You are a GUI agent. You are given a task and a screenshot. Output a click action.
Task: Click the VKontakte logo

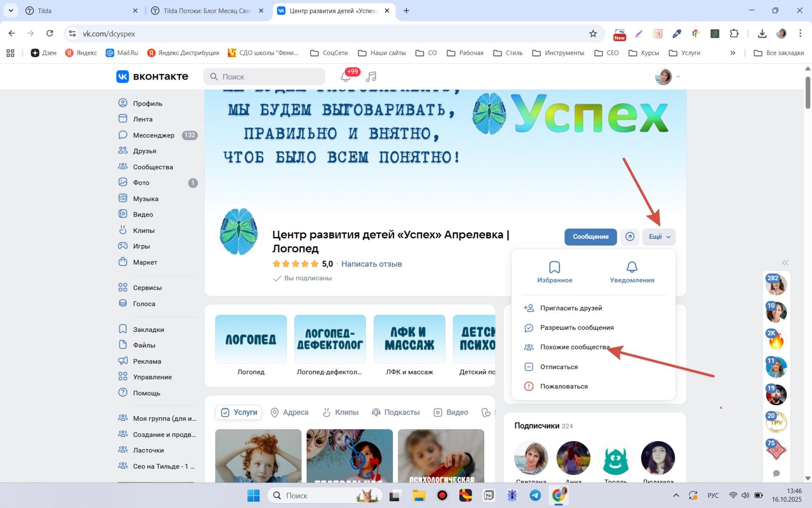(x=152, y=76)
